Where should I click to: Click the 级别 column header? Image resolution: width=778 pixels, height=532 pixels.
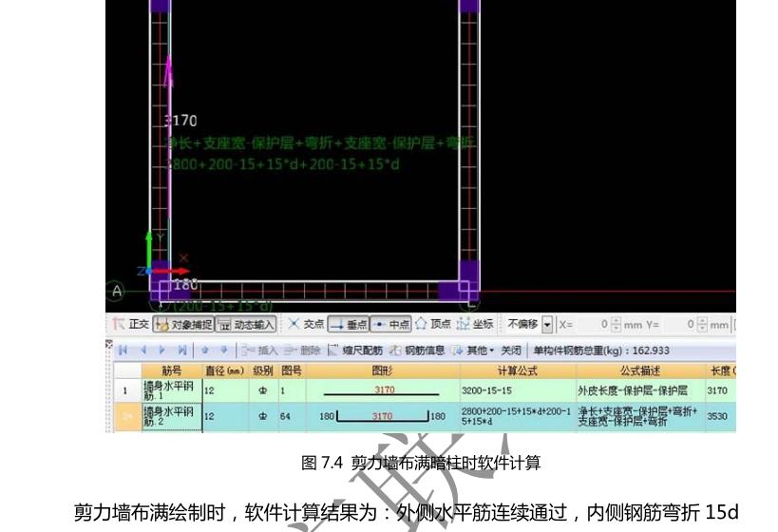tap(263, 370)
